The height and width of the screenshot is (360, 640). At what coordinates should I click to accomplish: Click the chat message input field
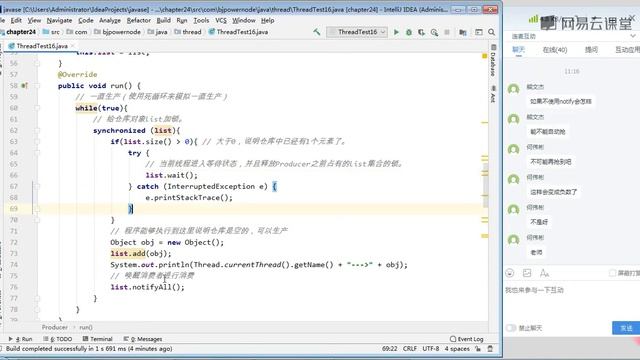[571, 302]
